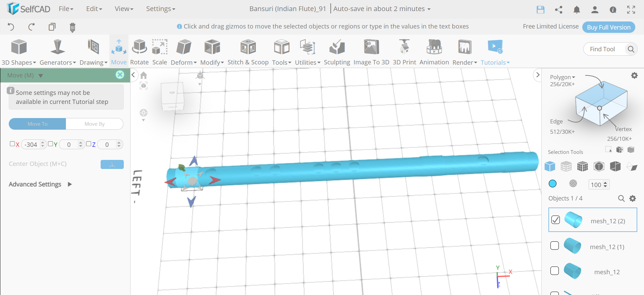
Task: Click the Undo arrow icon
Action: click(11, 27)
